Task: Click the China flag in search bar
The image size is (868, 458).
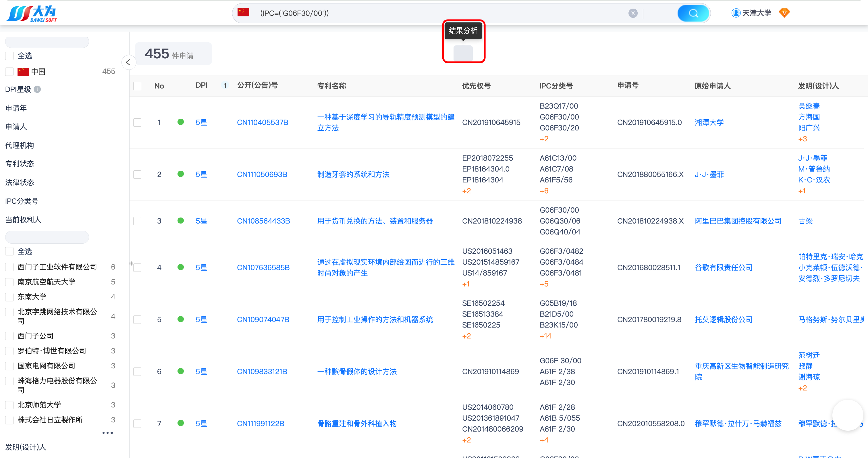Action: click(x=243, y=12)
